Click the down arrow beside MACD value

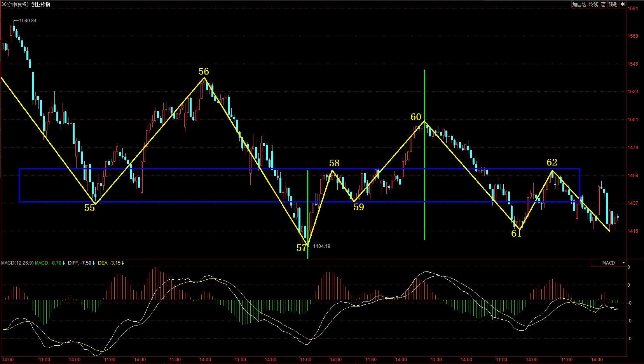[x=64, y=263]
